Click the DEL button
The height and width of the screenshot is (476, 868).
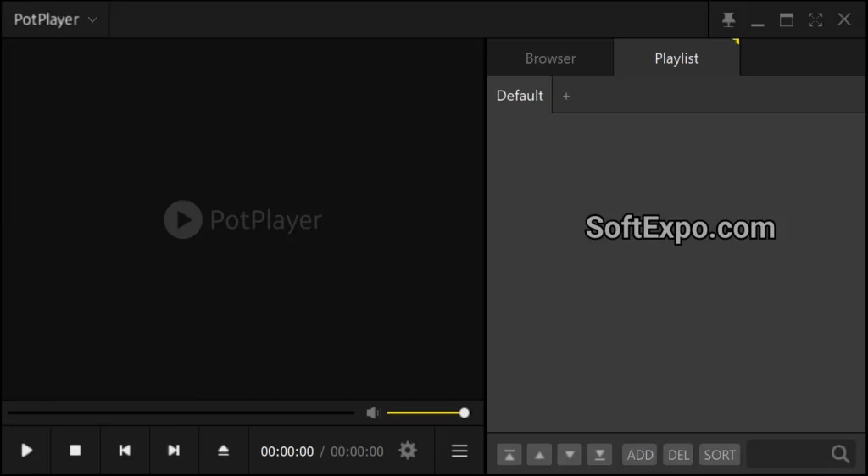click(x=678, y=455)
